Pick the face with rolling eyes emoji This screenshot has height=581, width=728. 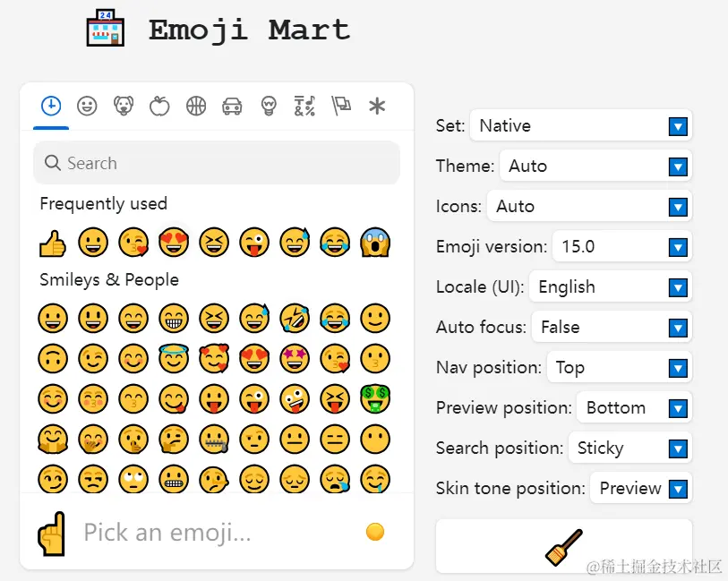(x=133, y=479)
